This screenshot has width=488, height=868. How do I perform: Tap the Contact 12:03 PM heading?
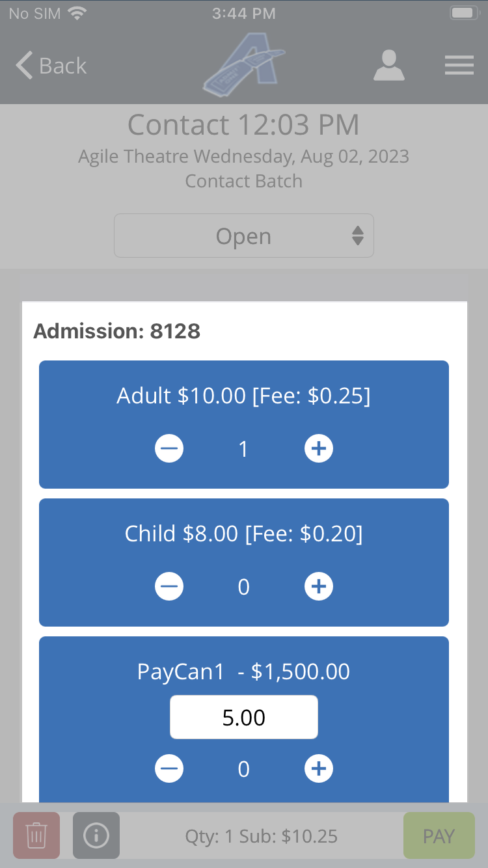(243, 125)
